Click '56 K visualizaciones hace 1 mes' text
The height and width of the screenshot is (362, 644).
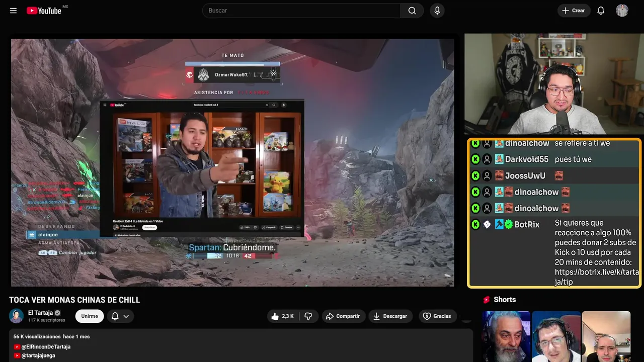coord(51,336)
